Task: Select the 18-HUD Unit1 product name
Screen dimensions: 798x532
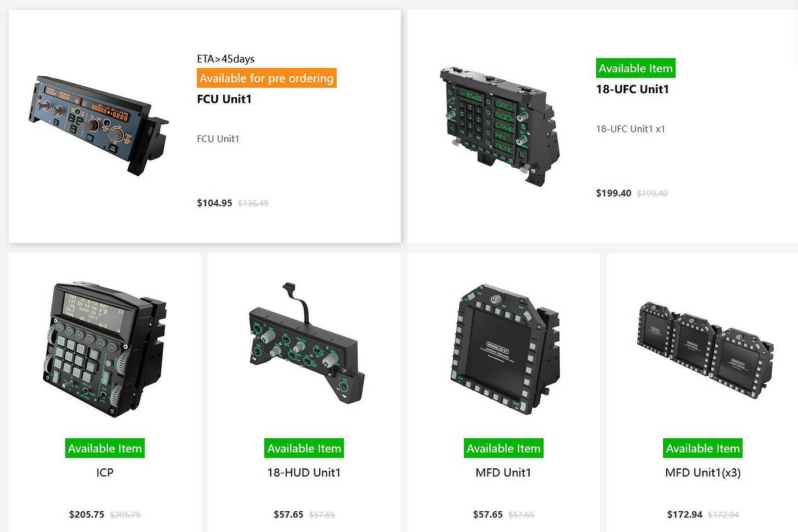Action: click(304, 472)
